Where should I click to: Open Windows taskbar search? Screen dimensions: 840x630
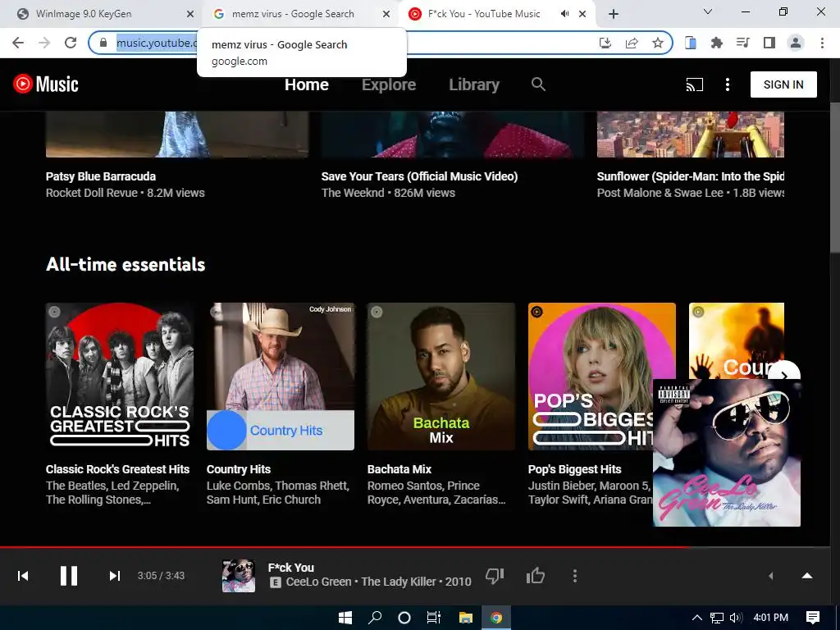375,618
